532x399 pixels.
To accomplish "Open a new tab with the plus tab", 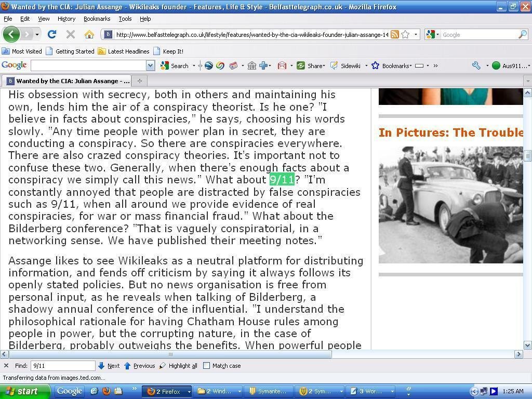I will pos(139,81).
